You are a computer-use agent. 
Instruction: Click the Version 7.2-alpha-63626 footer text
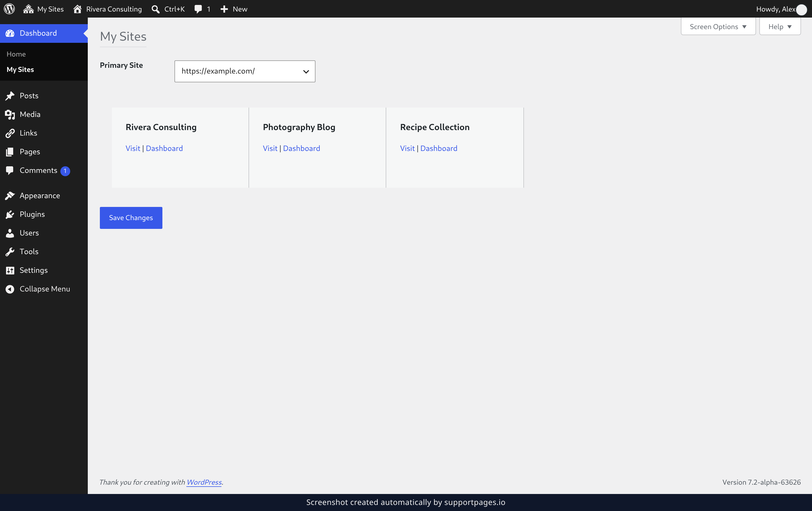coord(762,482)
